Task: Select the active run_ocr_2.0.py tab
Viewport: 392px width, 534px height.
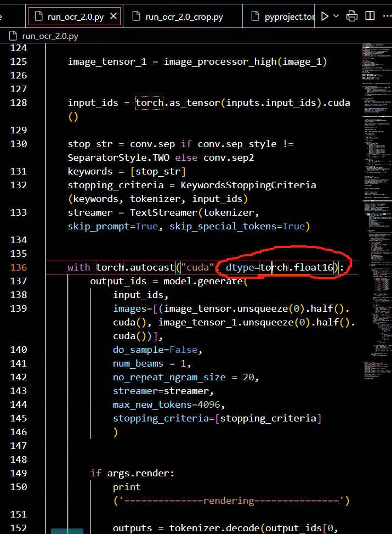Action: point(76,17)
